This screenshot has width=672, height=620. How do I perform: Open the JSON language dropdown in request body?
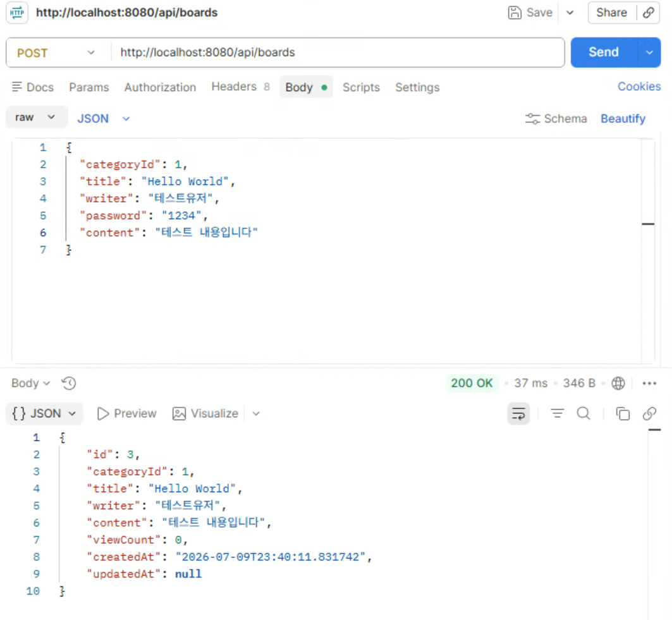click(103, 118)
